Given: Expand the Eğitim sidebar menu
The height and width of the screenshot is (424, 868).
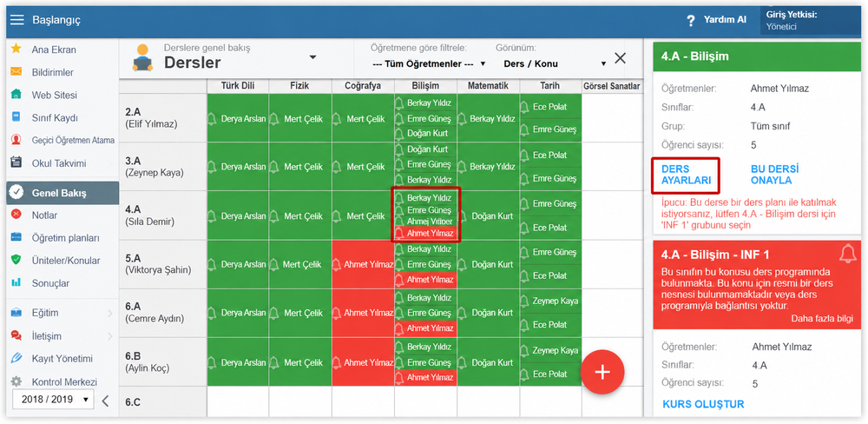Looking at the screenshot, I should (62, 313).
